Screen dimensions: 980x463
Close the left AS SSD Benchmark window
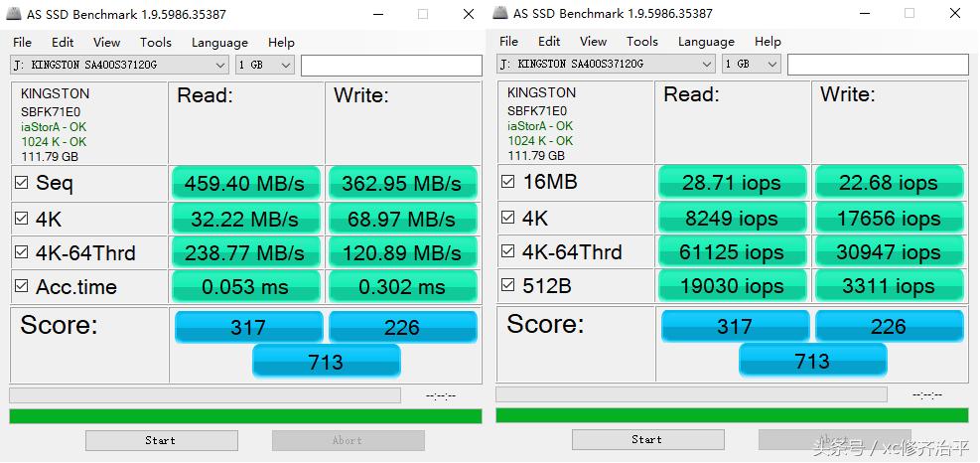468,14
